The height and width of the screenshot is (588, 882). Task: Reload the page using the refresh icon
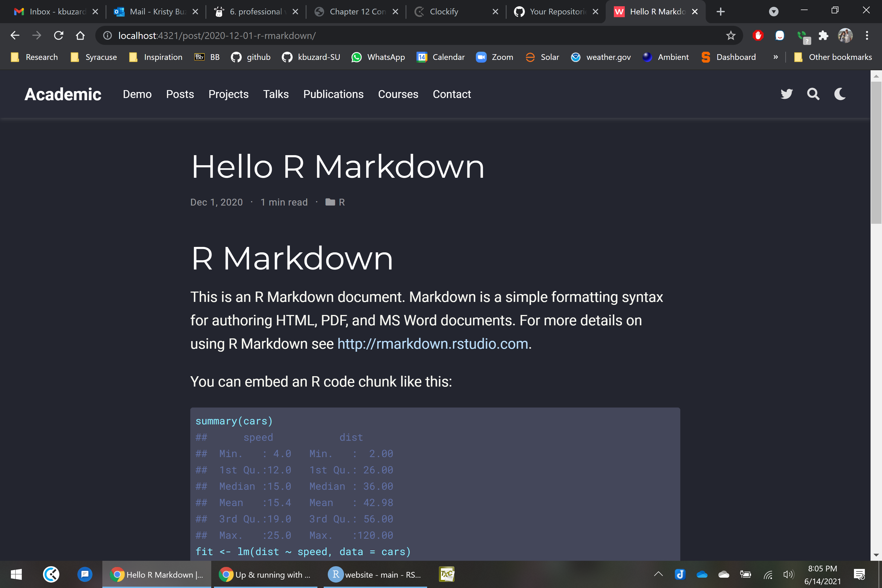59,36
